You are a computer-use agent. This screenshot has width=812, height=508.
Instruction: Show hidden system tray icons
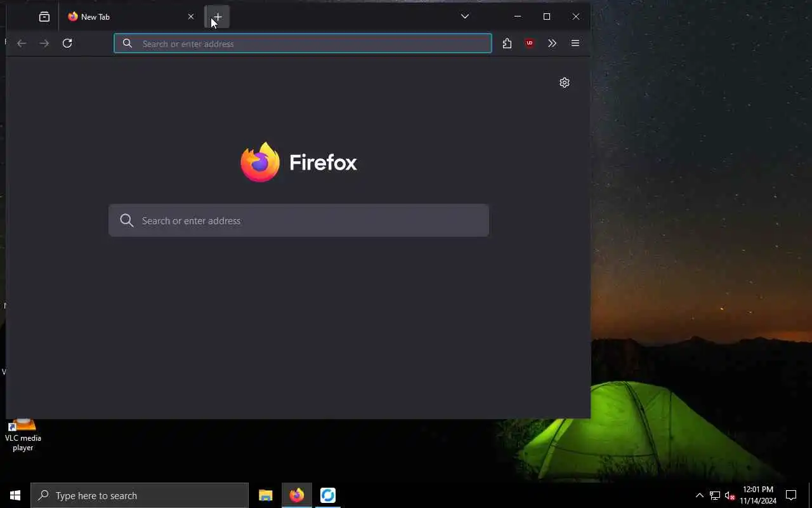(700, 495)
